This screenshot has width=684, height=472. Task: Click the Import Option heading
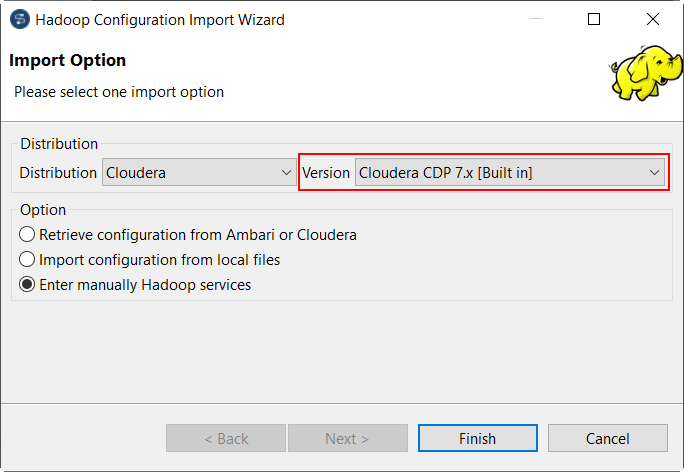(x=68, y=60)
